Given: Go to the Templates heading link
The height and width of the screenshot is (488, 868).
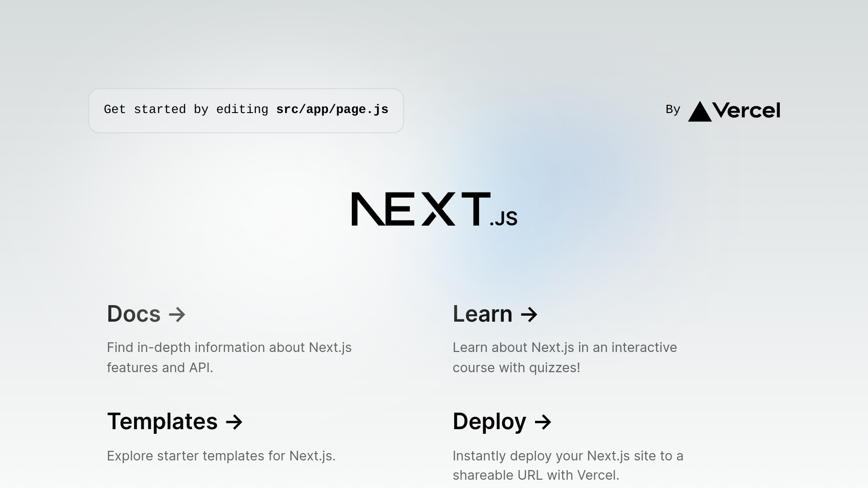Looking at the screenshot, I should tap(162, 421).
